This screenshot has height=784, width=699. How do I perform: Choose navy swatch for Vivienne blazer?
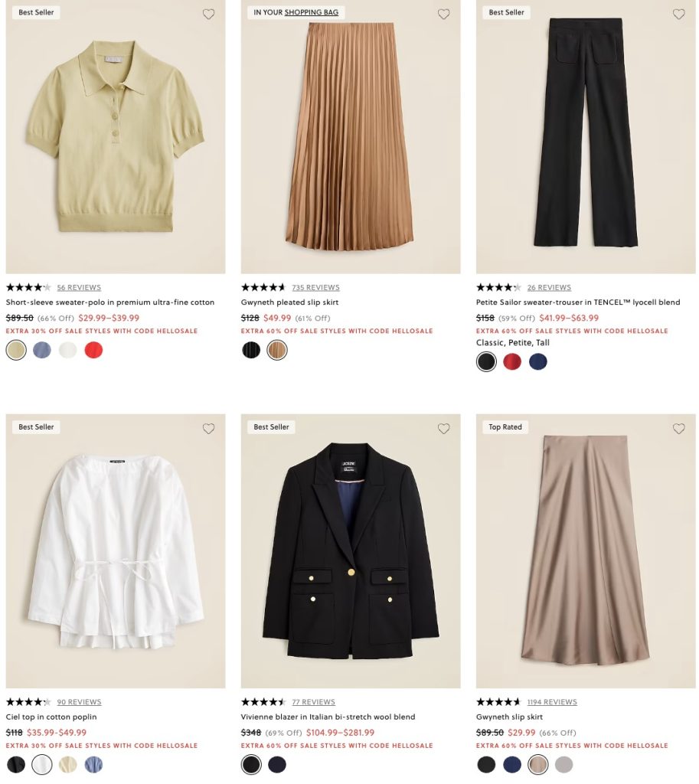pyautogui.click(x=277, y=765)
